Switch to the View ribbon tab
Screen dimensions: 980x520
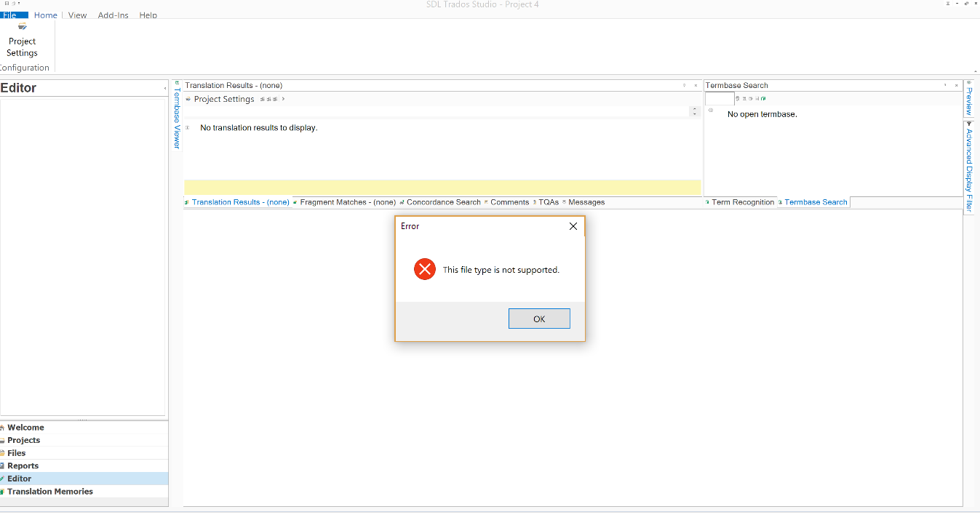pyautogui.click(x=77, y=15)
